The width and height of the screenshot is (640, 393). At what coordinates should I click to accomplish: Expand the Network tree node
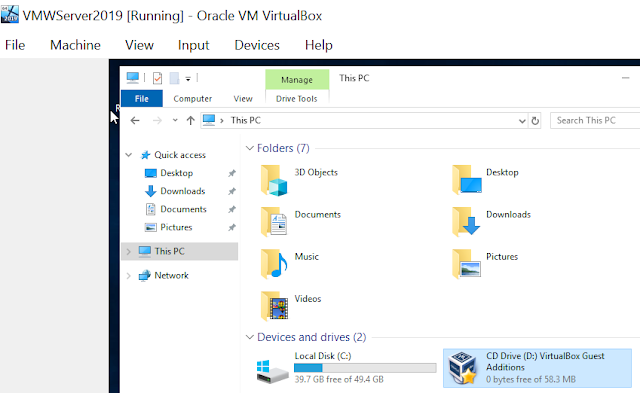[x=129, y=276]
